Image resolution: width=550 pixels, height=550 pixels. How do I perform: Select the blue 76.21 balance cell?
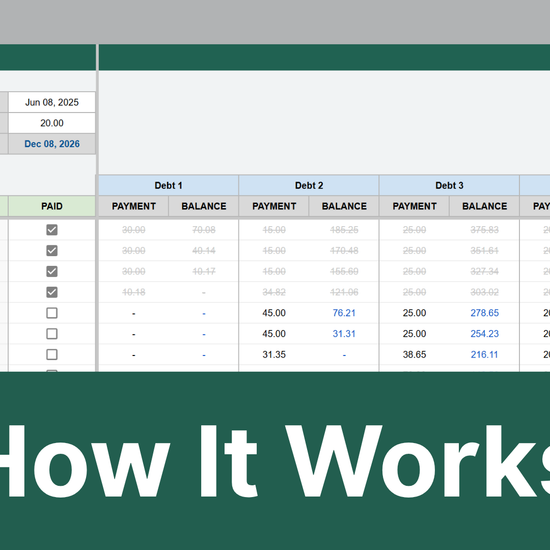344,313
